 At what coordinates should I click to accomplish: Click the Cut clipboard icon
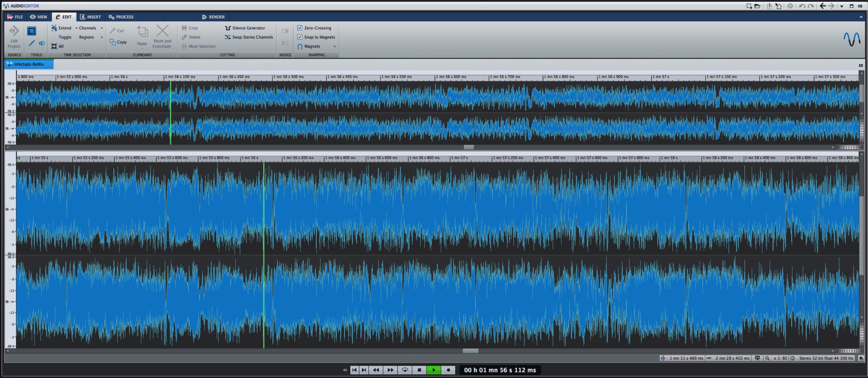click(x=113, y=30)
